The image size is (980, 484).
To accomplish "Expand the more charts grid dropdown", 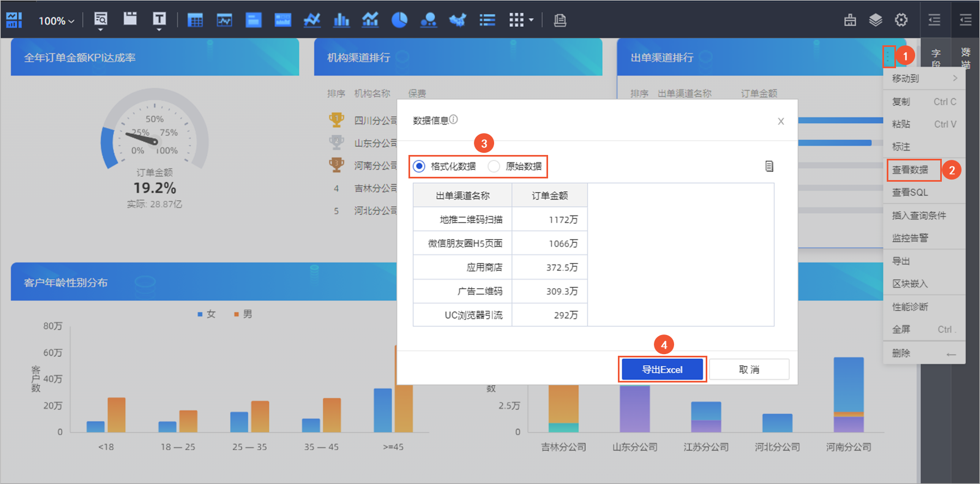I will tap(521, 20).
